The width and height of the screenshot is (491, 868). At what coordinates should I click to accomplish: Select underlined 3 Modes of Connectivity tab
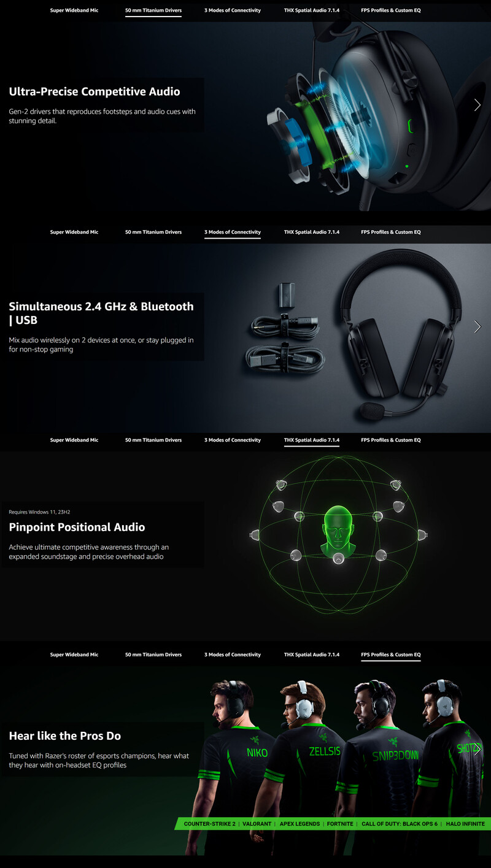(233, 232)
